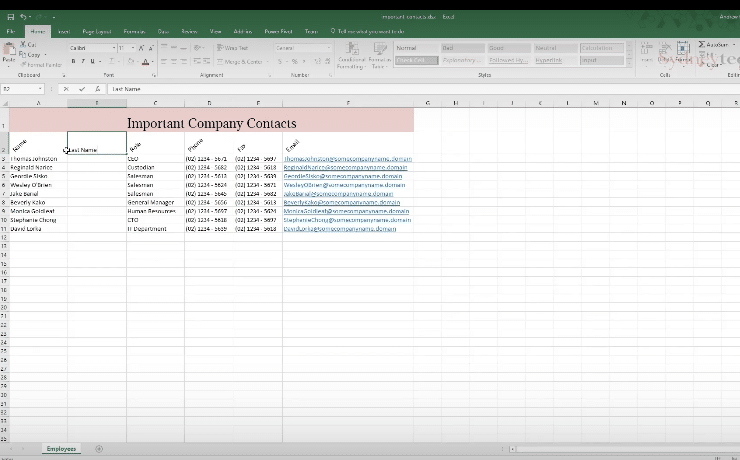The image size is (740, 460).
Task: Open Insert Function fx dialog
Action: pos(97,89)
